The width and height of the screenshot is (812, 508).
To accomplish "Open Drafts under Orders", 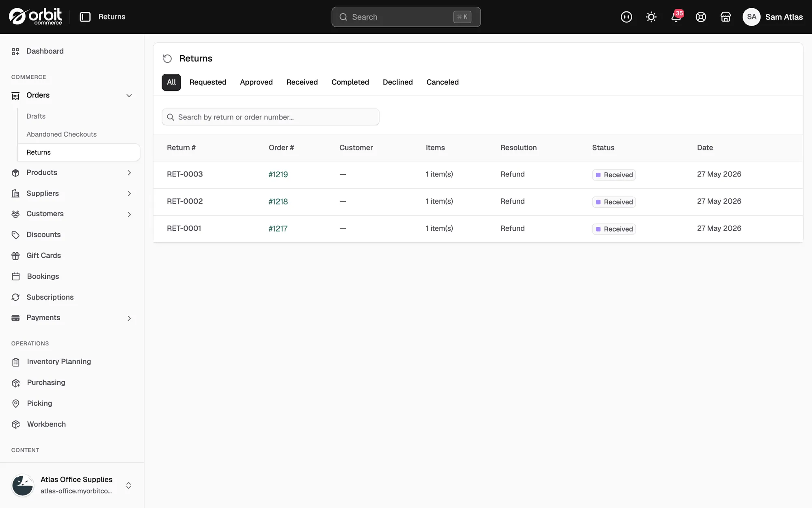I will [x=36, y=116].
